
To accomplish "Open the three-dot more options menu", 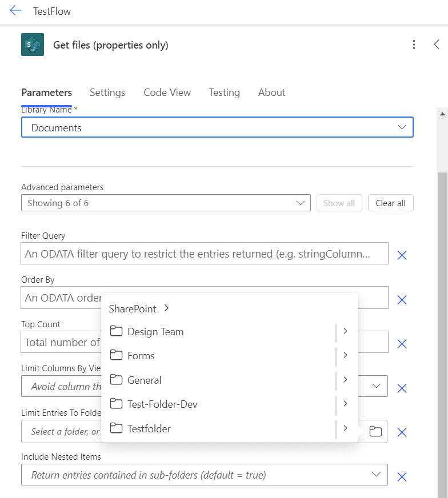I will pos(414,45).
